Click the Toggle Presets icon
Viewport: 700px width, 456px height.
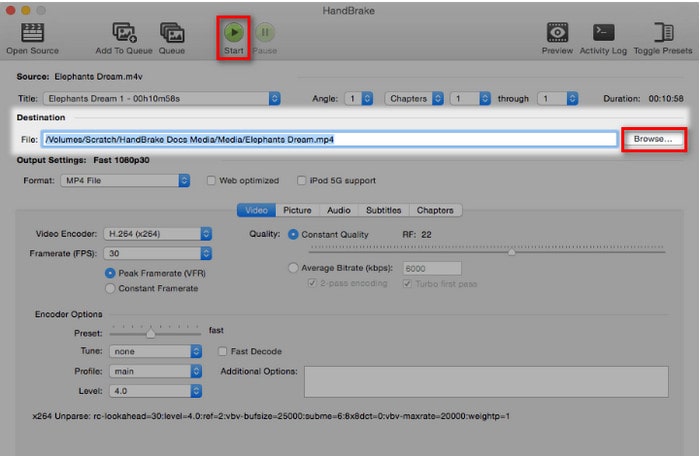(x=663, y=32)
